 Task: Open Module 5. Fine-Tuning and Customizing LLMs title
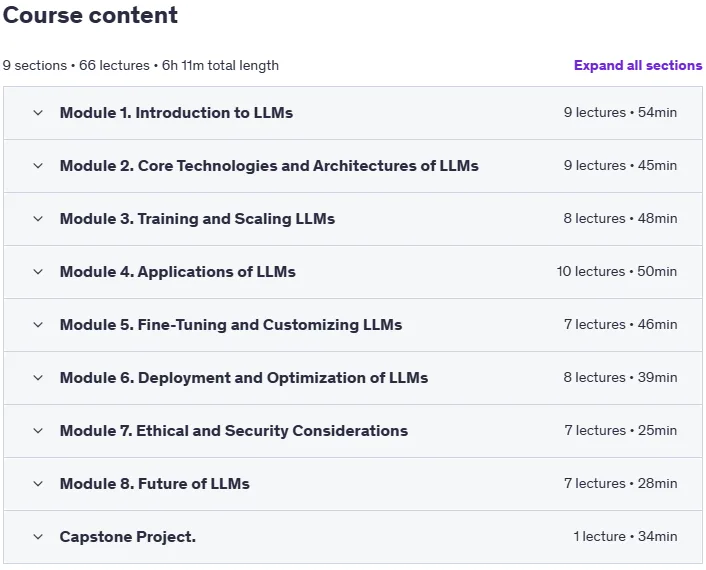(x=231, y=325)
